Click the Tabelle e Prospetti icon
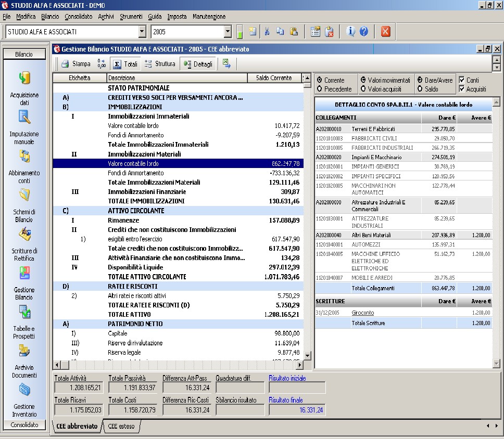Image resolution: width=504 pixels, height=439 pixels. [24, 313]
